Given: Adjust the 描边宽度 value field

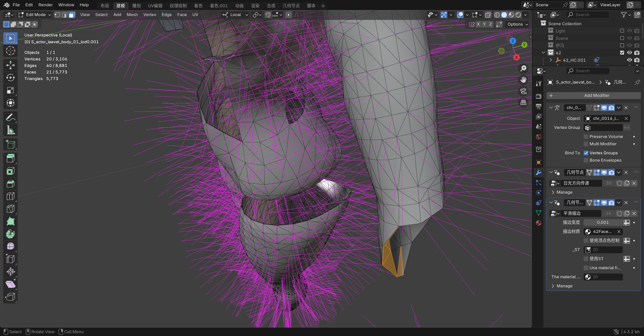Looking at the screenshot, I should pos(603,222).
